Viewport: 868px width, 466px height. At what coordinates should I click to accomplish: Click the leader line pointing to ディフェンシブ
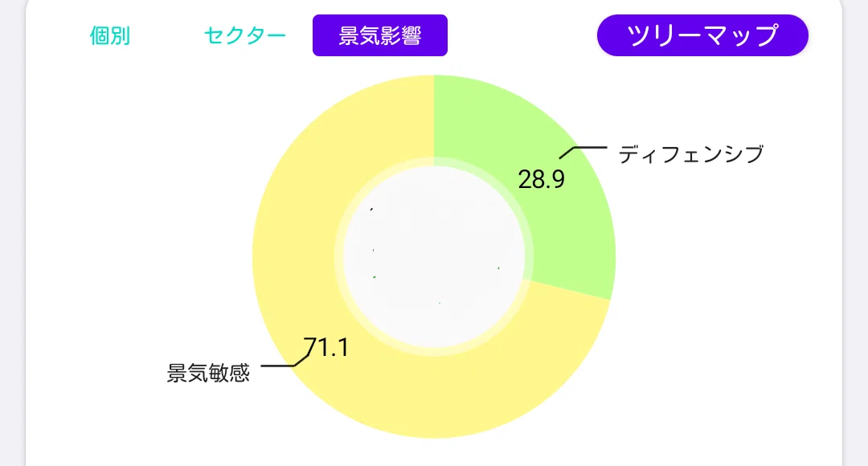coord(583,152)
